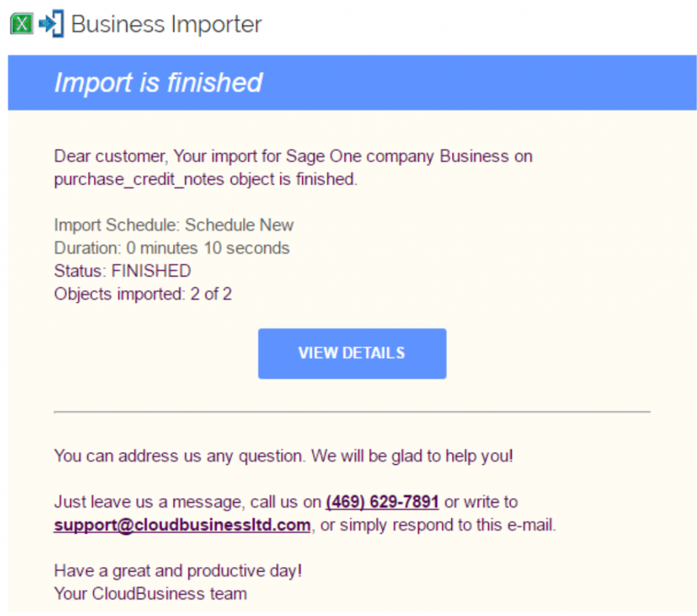Image resolution: width=697 pixels, height=616 pixels.
Task: Open the support@cloudbusinessltd.com email link
Action: click(182, 525)
